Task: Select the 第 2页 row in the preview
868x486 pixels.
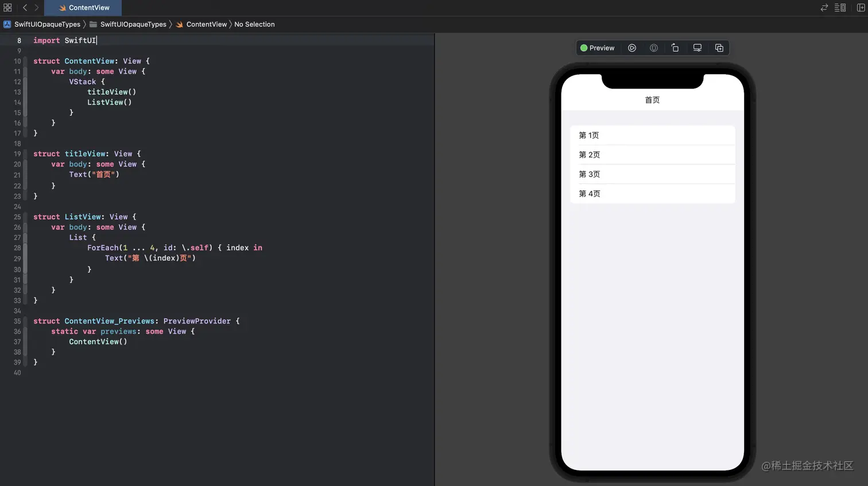Action: tap(653, 155)
